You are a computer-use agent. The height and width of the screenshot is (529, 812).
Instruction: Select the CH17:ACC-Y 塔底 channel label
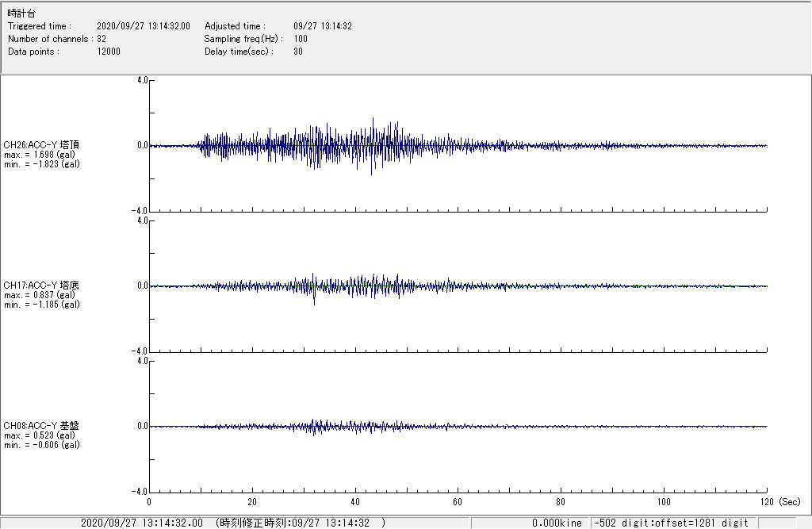click(x=41, y=286)
